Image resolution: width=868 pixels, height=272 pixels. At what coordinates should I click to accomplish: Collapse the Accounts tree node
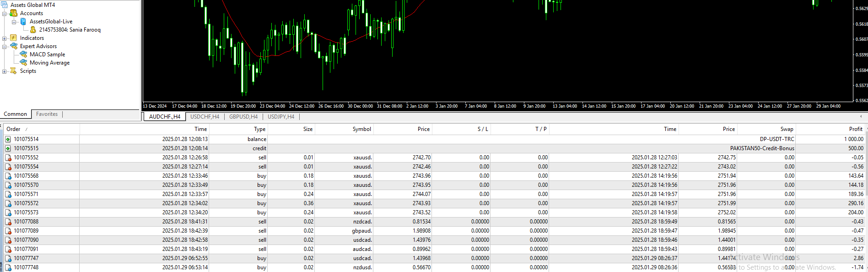(x=5, y=14)
